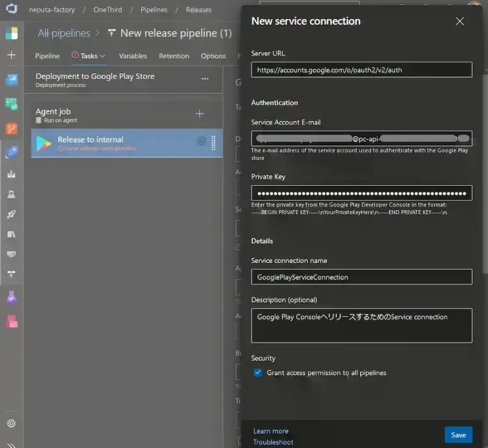
Task: Switch to the Retention tab
Action: (174, 56)
